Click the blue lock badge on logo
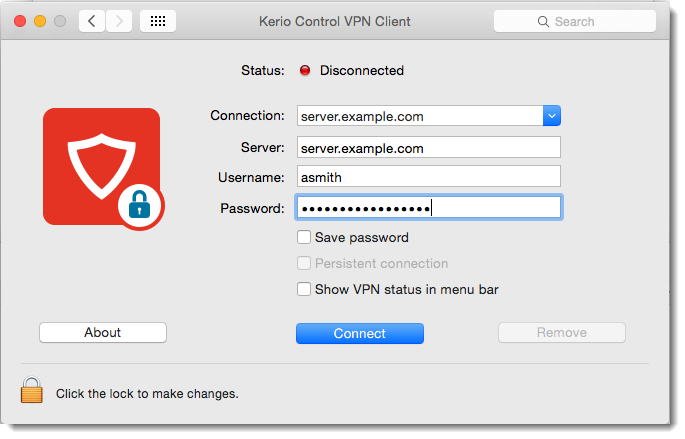This screenshot has height=439, width=685. click(140, 207)
